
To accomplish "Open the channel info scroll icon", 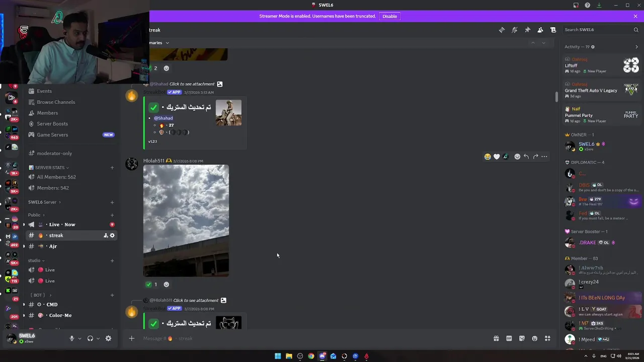I will coord(553,30).
